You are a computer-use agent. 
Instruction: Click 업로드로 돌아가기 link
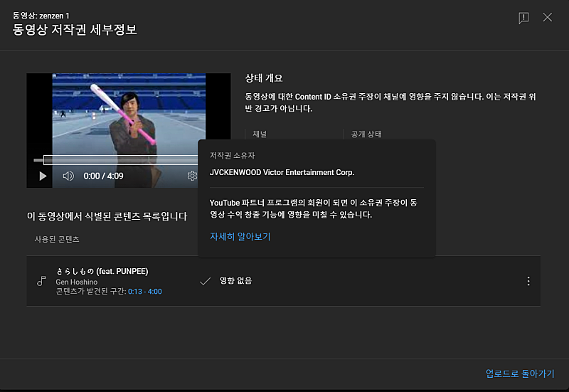tap(520, 374)
